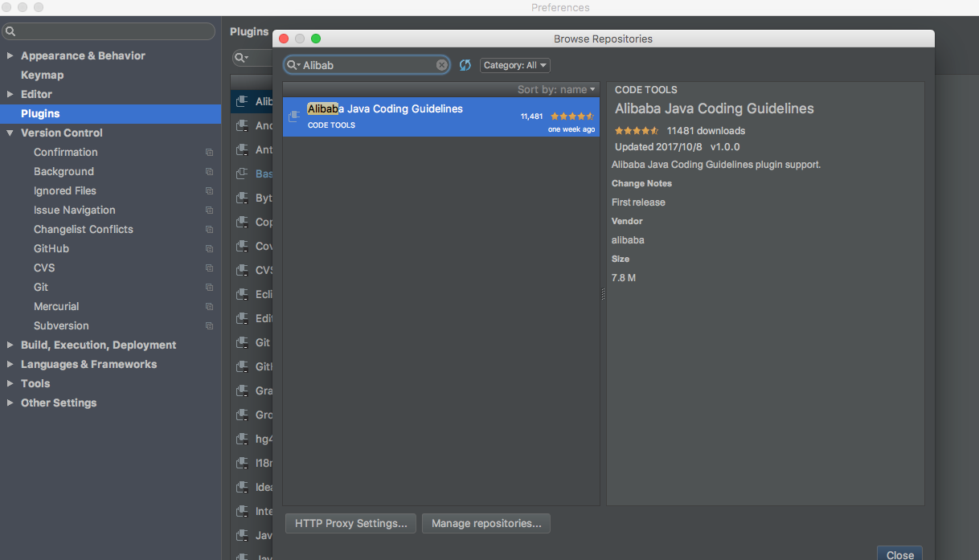Expand the Build, Execution, Deployment section

click(10, 345)
